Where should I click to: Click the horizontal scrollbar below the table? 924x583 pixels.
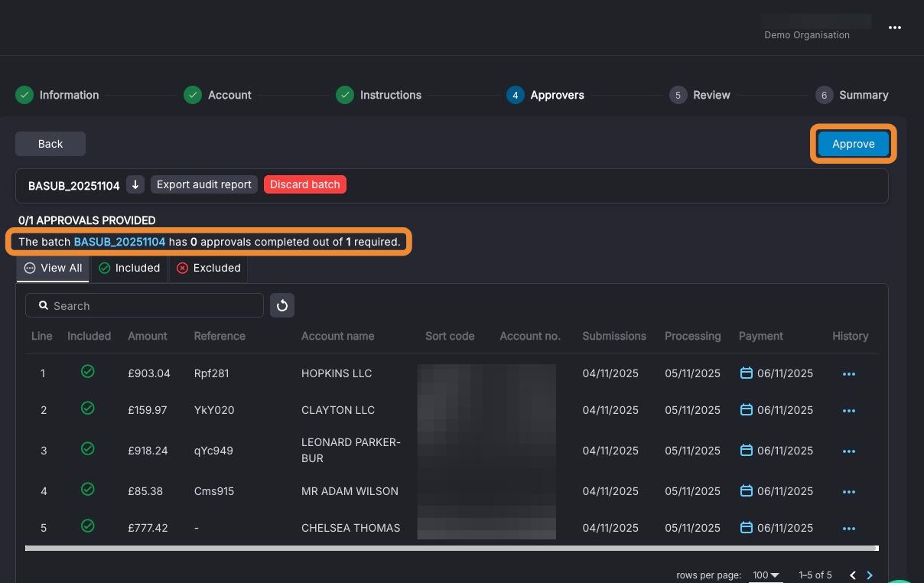click(x=451, y=548)
